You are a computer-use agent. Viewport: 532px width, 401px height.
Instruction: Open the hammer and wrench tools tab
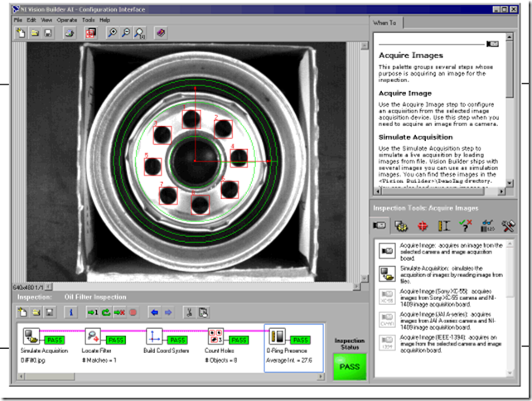508,225
